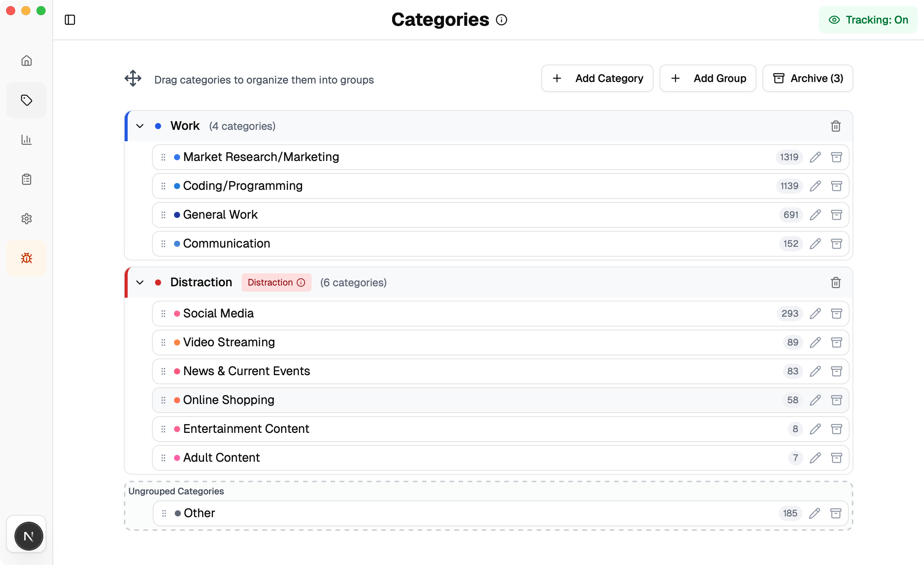Image resolution: width=924 pixels, height=565 pixels.
Task: Select the Categories tag icon in sidebar
Action: [26, 100]
